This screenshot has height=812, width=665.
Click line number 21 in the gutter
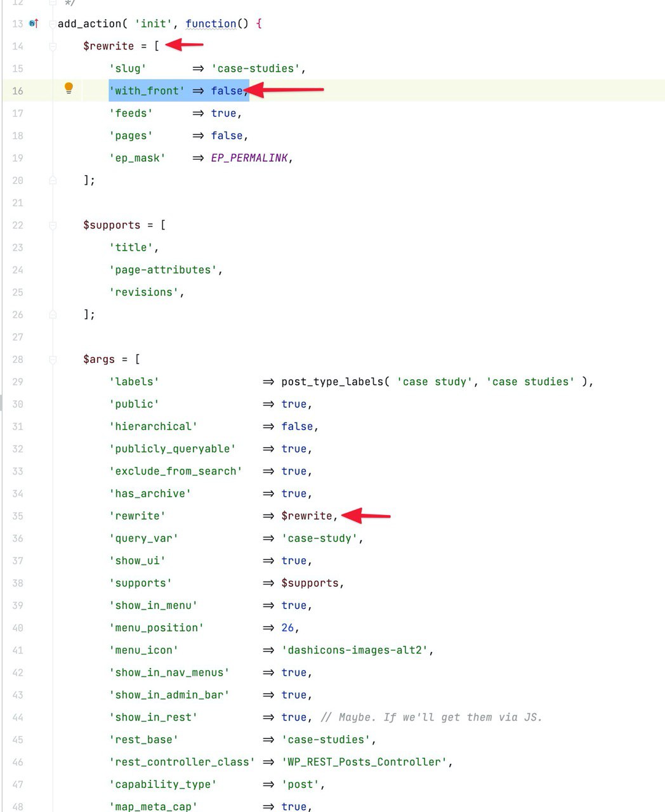click(18, 203)
